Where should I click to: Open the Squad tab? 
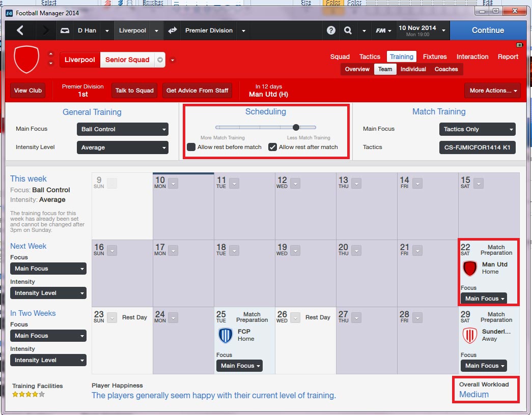point(340,56)
